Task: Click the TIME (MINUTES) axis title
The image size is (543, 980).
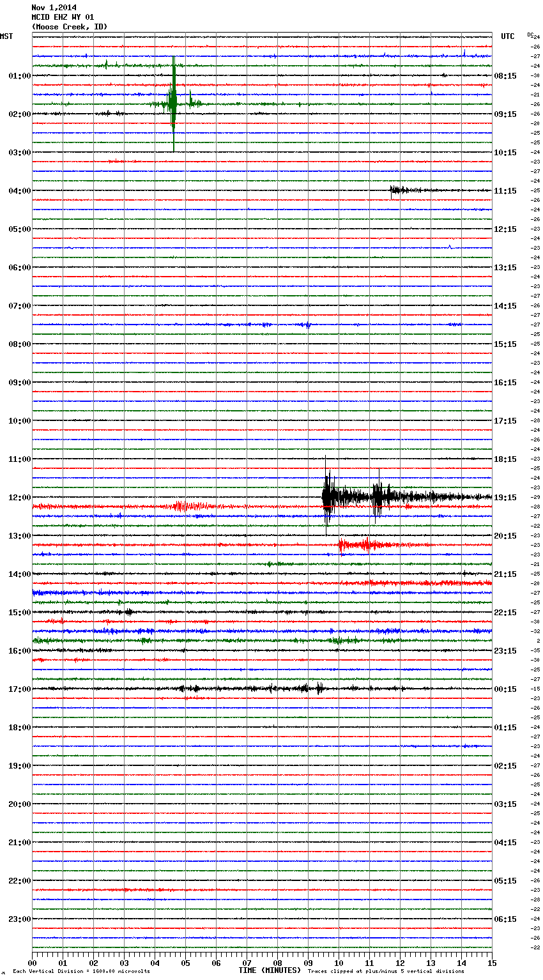Action: click(270, 970)
